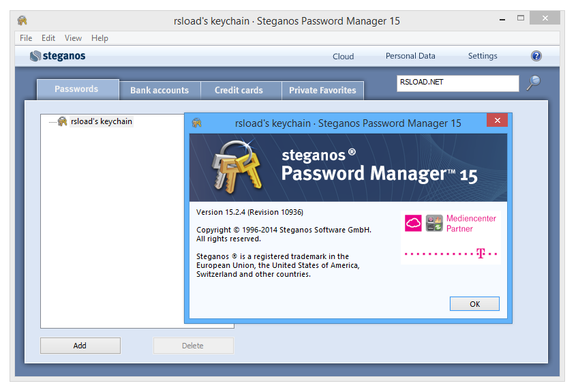
Task: Click the keys icon in main title bar
Action: pos(22,20)
